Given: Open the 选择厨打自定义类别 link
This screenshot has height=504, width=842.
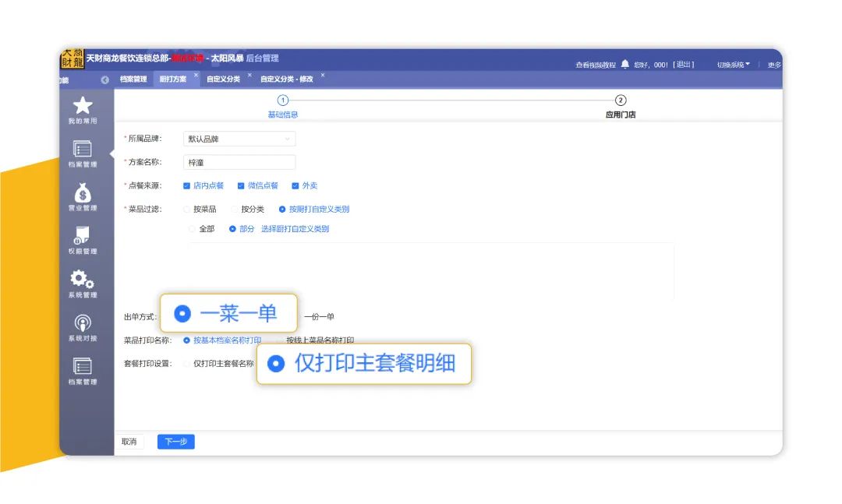Looking at the screenshot, I should tap(295, 229).
